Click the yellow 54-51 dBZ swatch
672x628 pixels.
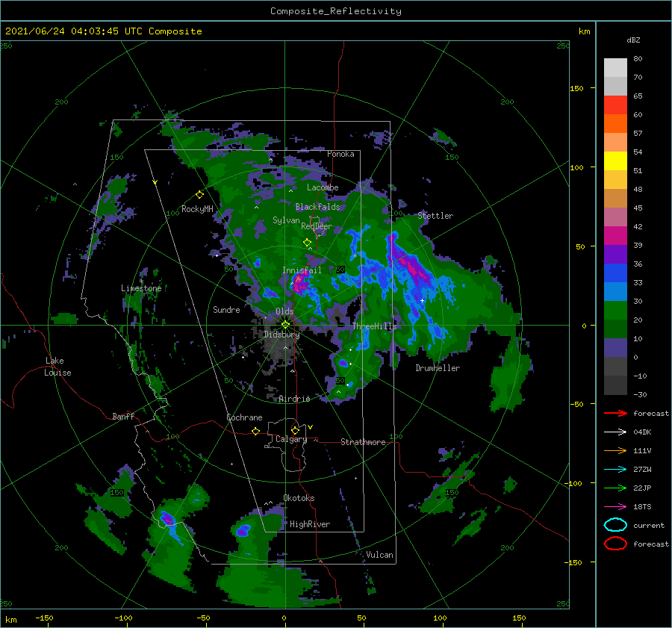click(615, 161)
